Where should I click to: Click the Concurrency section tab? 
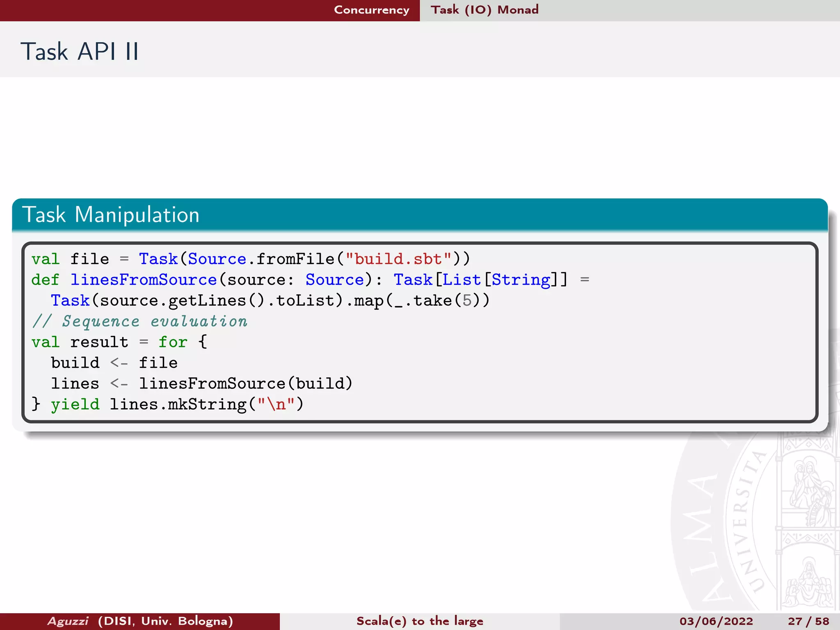371,10
